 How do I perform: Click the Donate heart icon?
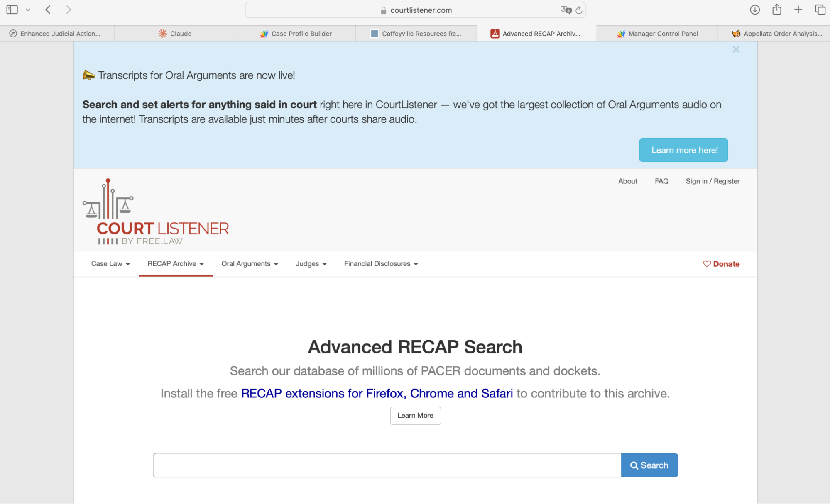[707, 264]
